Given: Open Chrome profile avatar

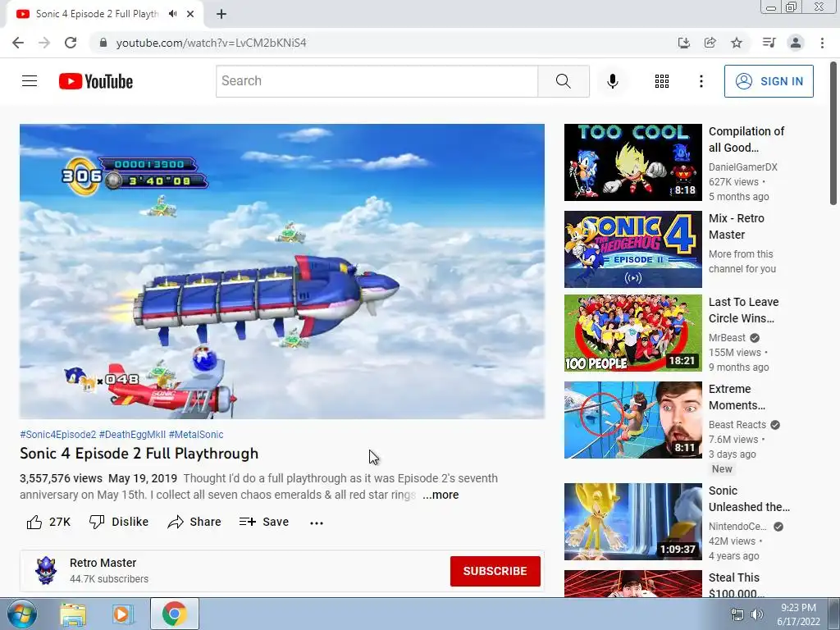Looking at the screenshot, I should tap(796, 43).
